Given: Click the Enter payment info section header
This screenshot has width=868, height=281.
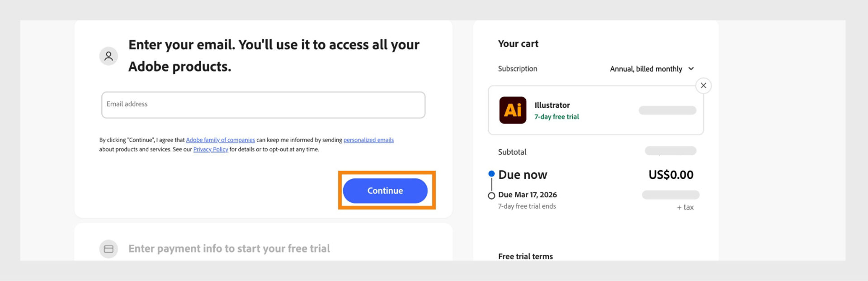Looking at the screenshot, I should 229,248.
